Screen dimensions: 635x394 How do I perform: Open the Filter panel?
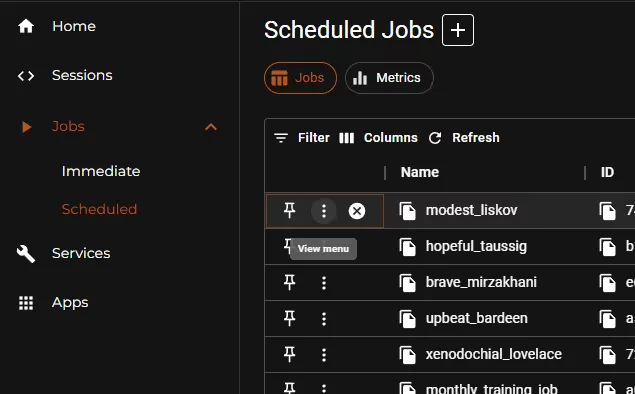[302, 138]
